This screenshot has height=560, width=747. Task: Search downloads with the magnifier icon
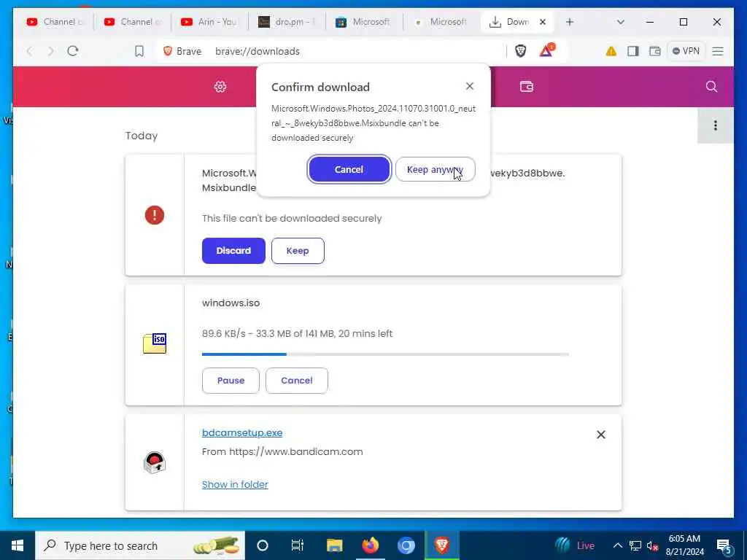pyautogui.click(x=711, y=87)
